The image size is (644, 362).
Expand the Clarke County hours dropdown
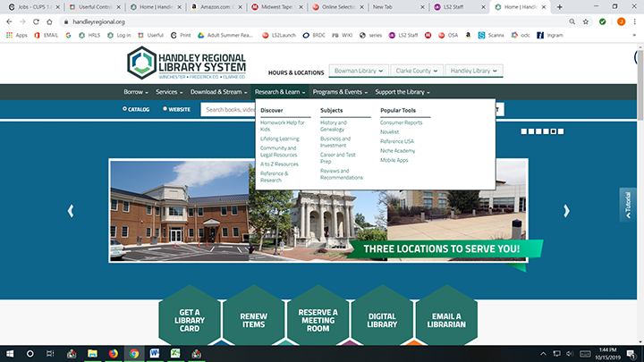click(x=416, y=71)
